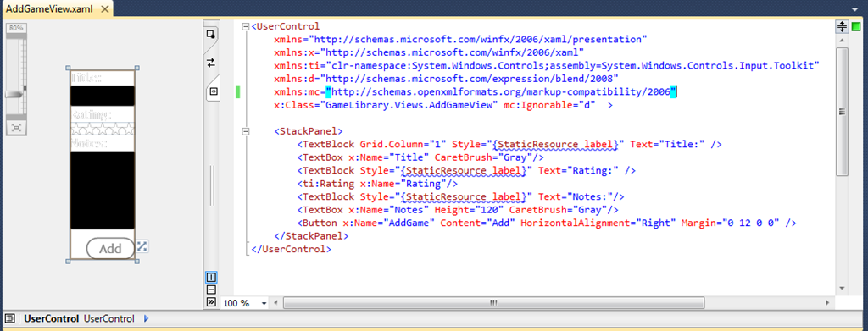Select the XAML view tab icon
This screenshot has height=331, width=868.
(213, 91)
